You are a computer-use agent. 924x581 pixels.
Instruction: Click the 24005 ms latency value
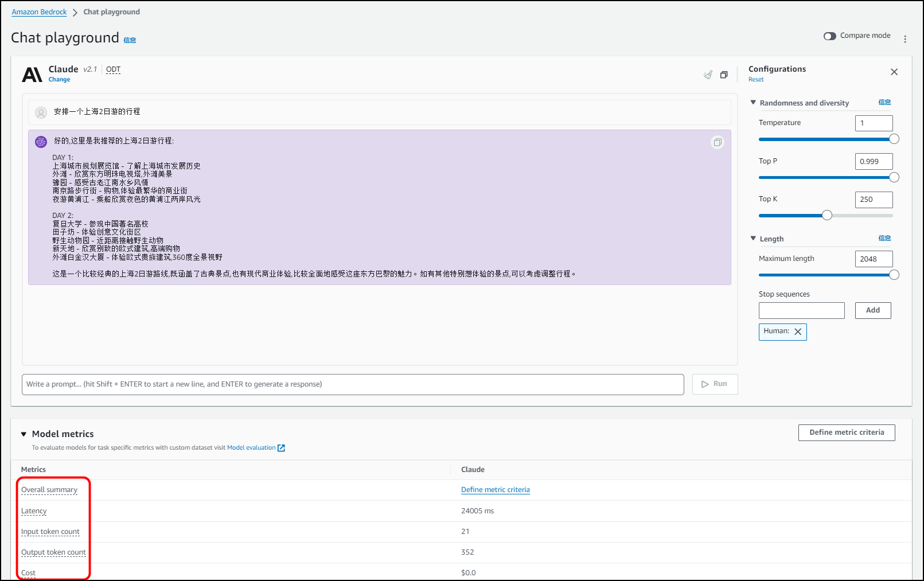[477, 511]
